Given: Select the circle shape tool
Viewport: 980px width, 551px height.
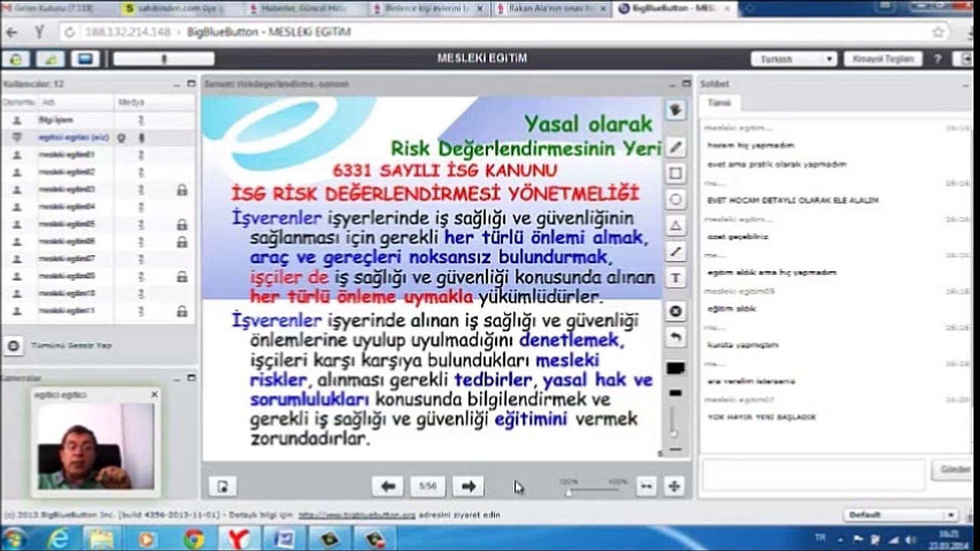Looking at the screenshot, I should click(676, 200).
